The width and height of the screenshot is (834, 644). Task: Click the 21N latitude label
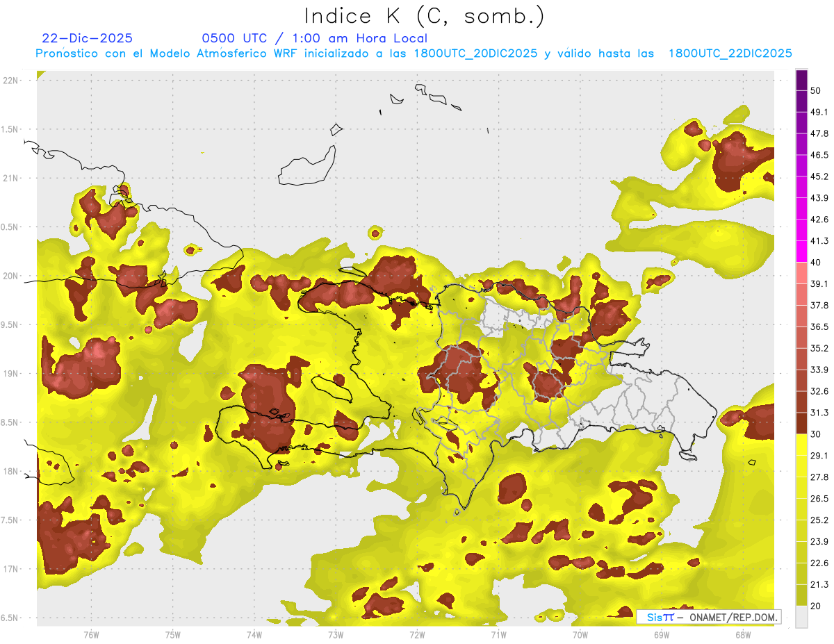click(x=12, y=179)
